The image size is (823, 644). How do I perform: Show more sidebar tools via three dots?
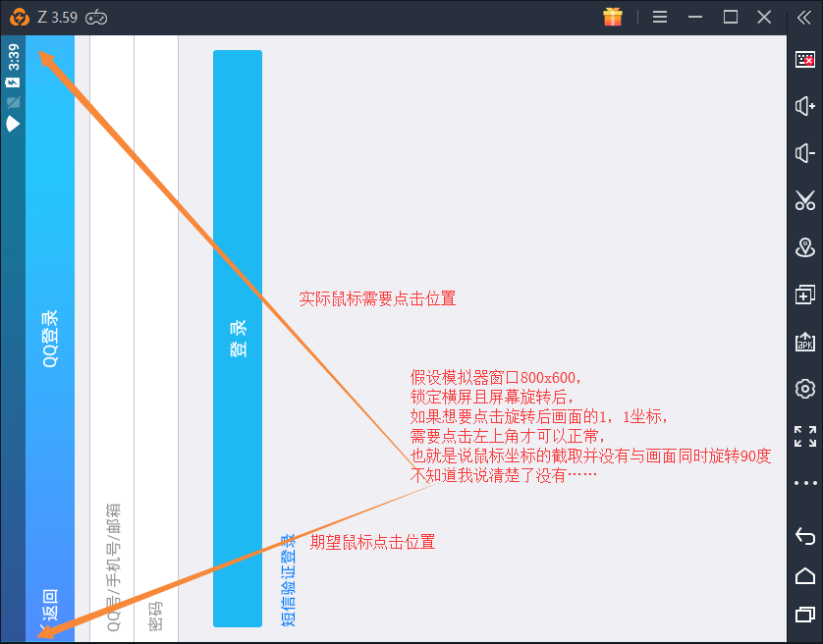(805, 483)
